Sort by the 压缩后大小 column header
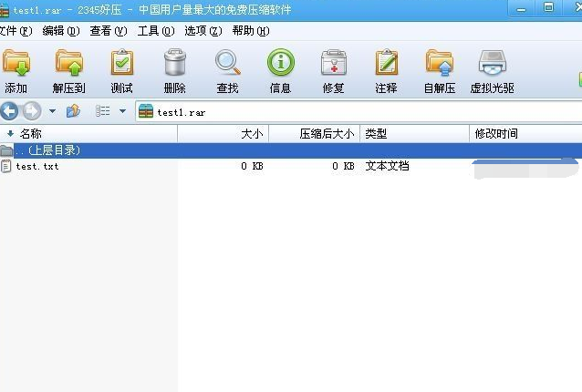Image resolution: width=582 pixels, height=392 pixels. coord(314,133)
